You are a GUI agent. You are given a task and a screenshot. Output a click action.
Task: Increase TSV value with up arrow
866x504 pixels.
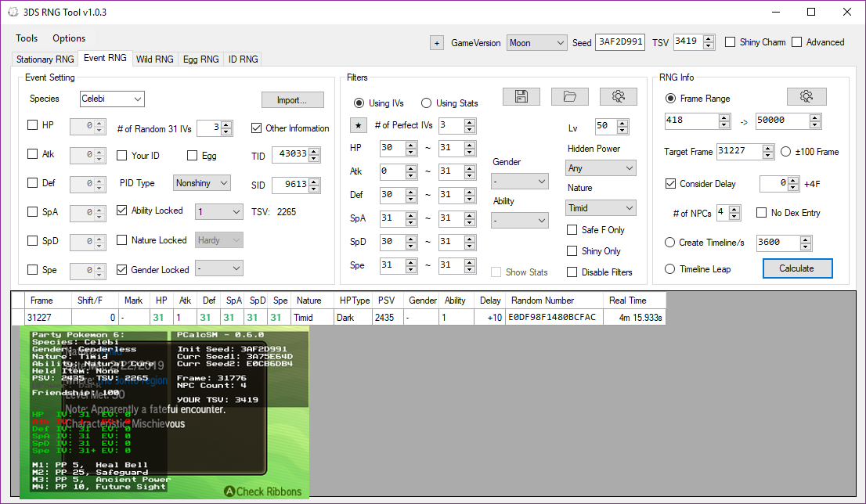click(709, 38)
